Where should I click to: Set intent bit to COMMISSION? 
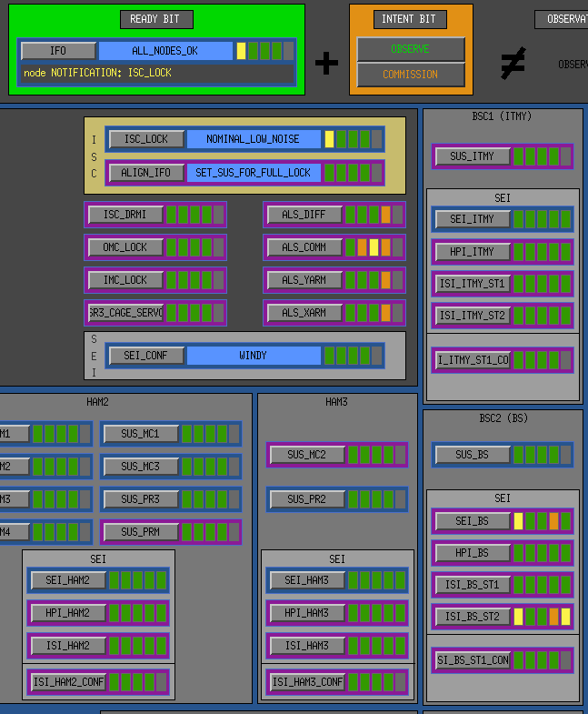pyautogui.click(x=411, y=75)
